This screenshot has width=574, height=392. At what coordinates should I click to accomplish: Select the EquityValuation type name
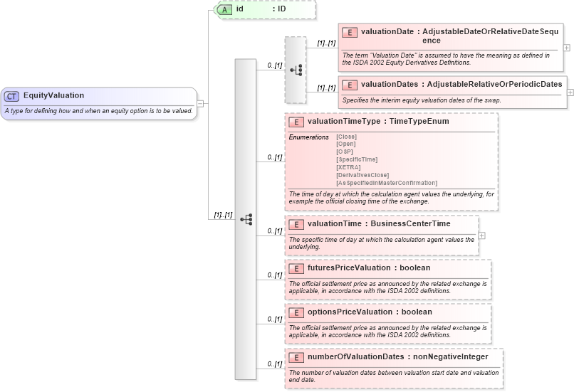tap(54, 95)
